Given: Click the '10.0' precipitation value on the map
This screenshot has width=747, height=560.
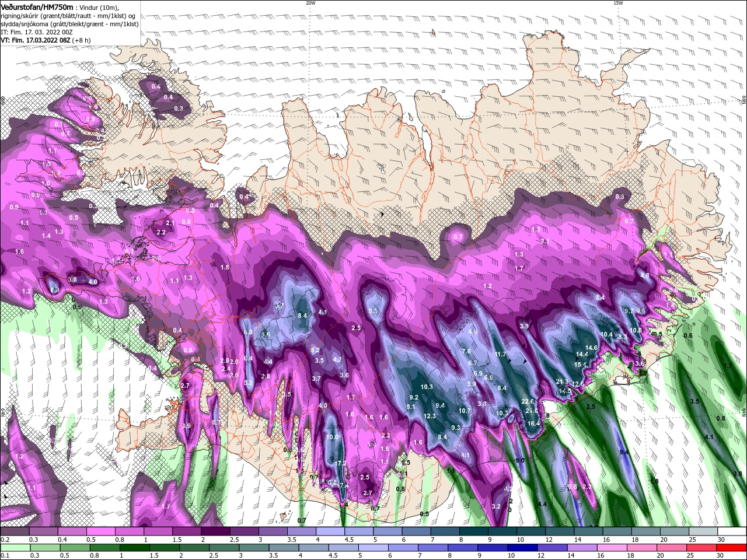Looking at the screenshot, I should [332, 437].
